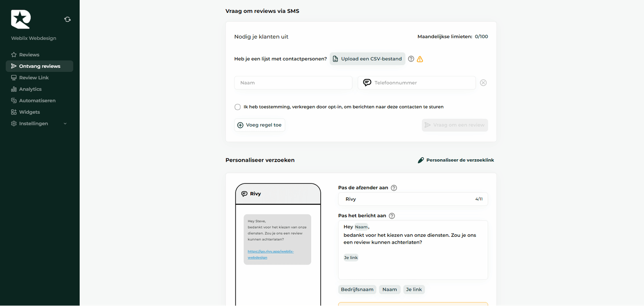
Task: Enable the opt-in permission radio button
Action: pyautogui.click(x=237, y=107)
